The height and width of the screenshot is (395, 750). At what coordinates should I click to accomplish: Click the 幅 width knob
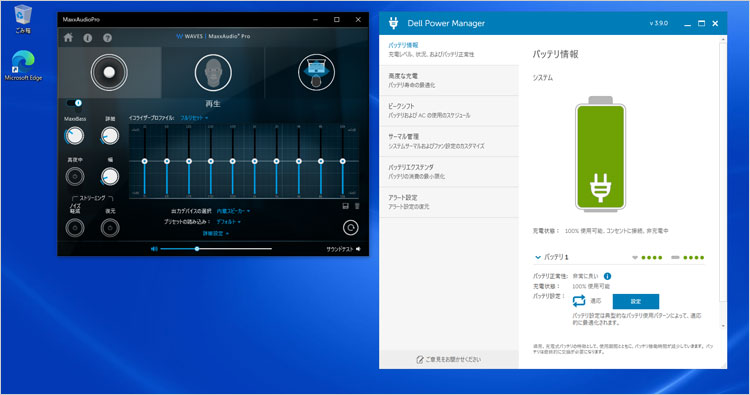(110, 177)
